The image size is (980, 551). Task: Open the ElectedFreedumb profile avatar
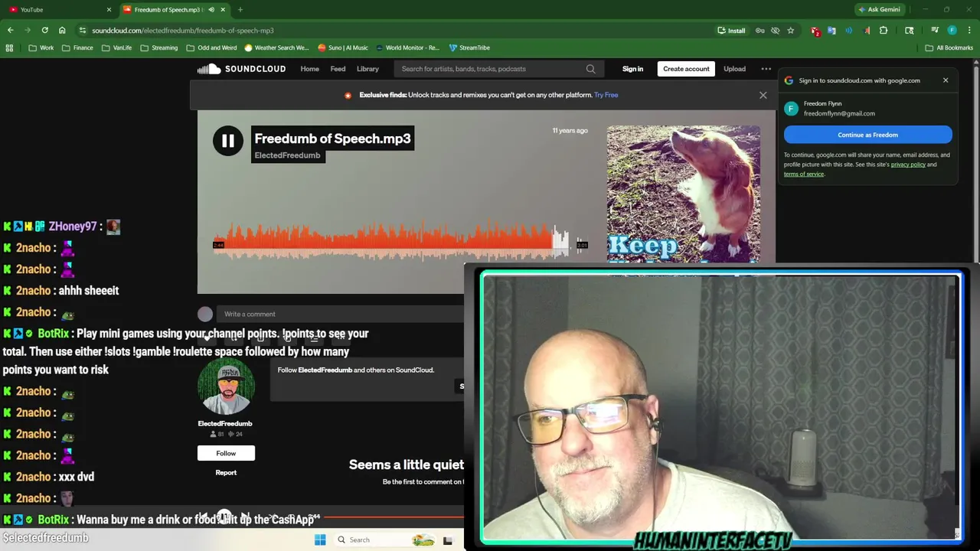coord(226,386)
